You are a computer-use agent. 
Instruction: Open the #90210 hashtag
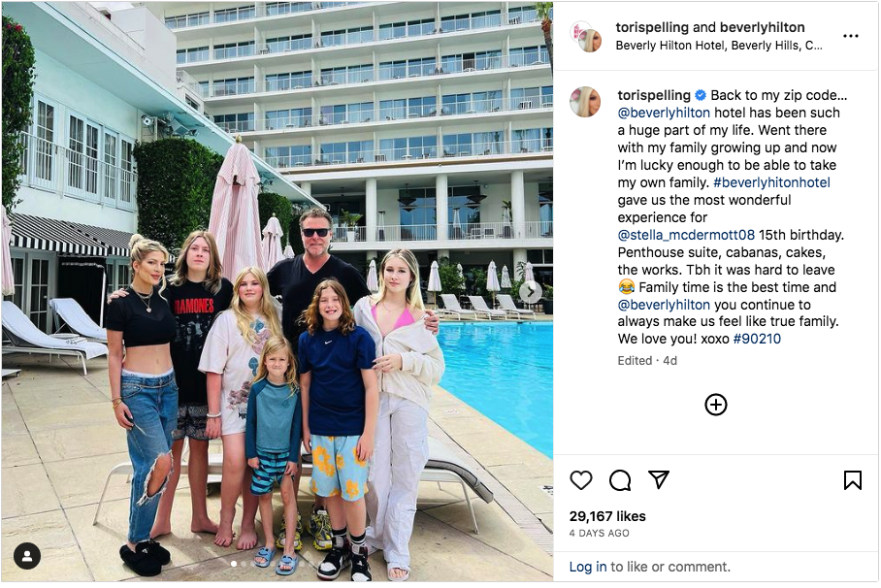[x=757, y=339]
